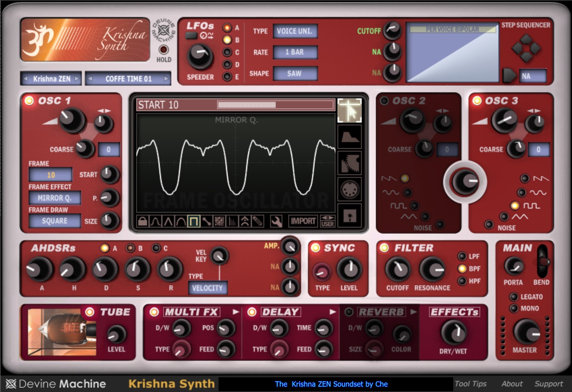Select the harmonics bars tool
The width and height of the screenshot is (572, 392).
coord(232,221)
